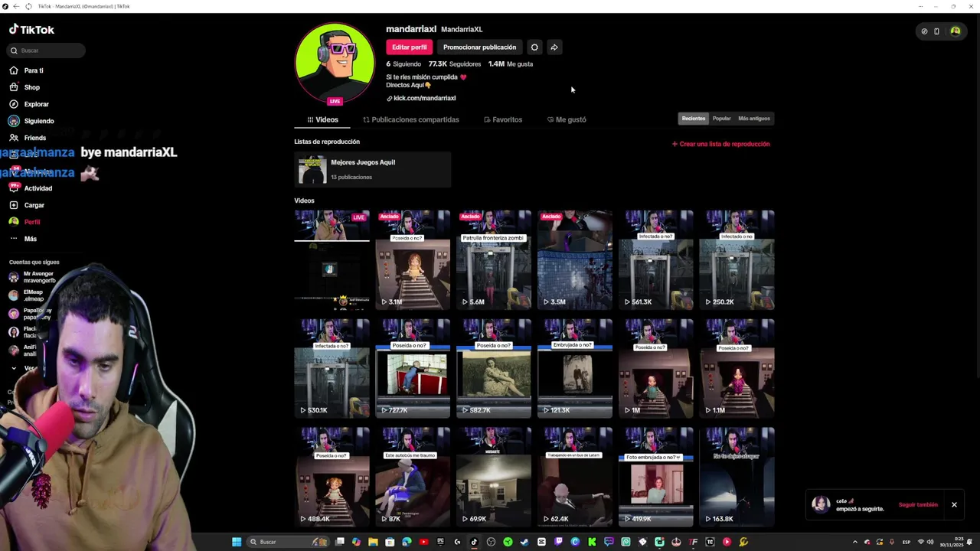980x551 pixels.
Task: Share profile with the arrow icon
Action: [554, 47]
